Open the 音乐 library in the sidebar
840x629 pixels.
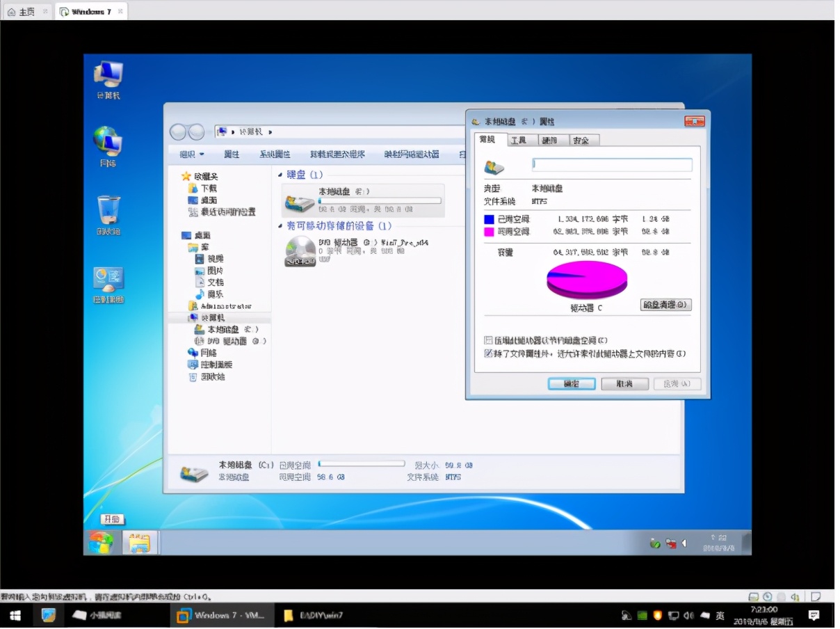pos(213,293)
